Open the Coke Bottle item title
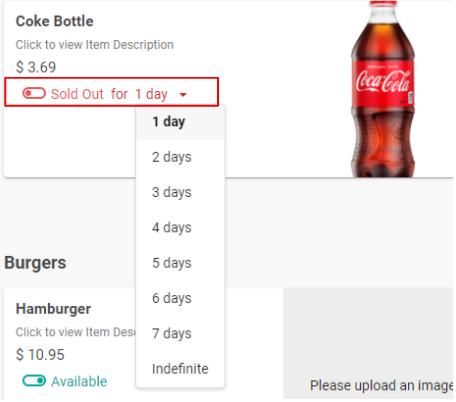The width and height of the screenshot is (456, 402). 55,21
